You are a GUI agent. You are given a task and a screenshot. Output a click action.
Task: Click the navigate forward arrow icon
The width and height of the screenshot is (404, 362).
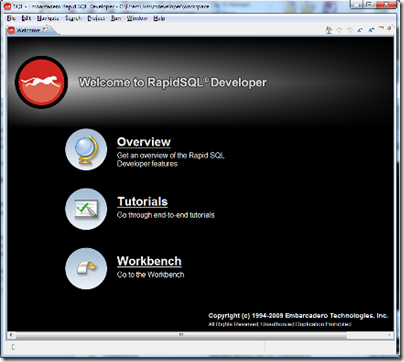[350, 30]
